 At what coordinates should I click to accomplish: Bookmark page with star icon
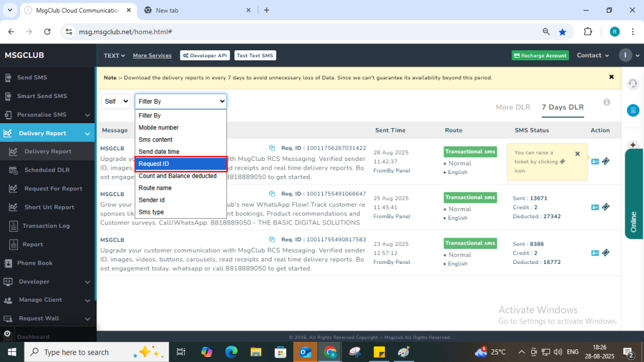click(x=563, y=32)
